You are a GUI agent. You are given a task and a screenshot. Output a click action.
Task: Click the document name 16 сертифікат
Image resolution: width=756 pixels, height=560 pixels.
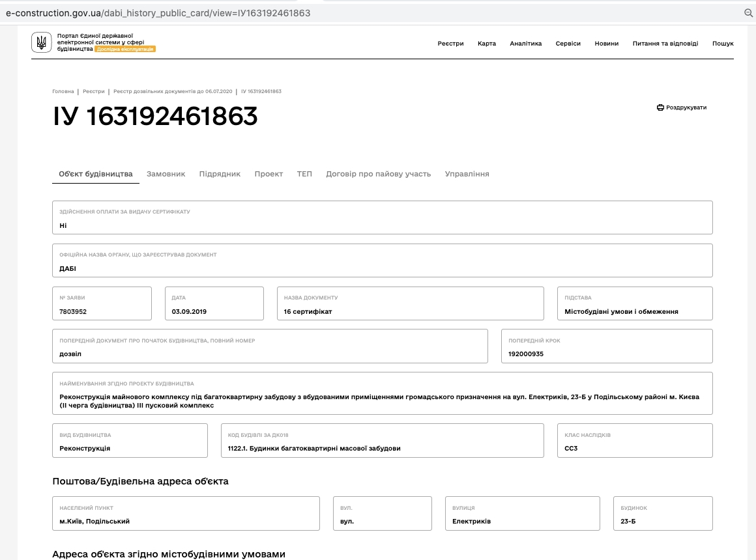308,311
